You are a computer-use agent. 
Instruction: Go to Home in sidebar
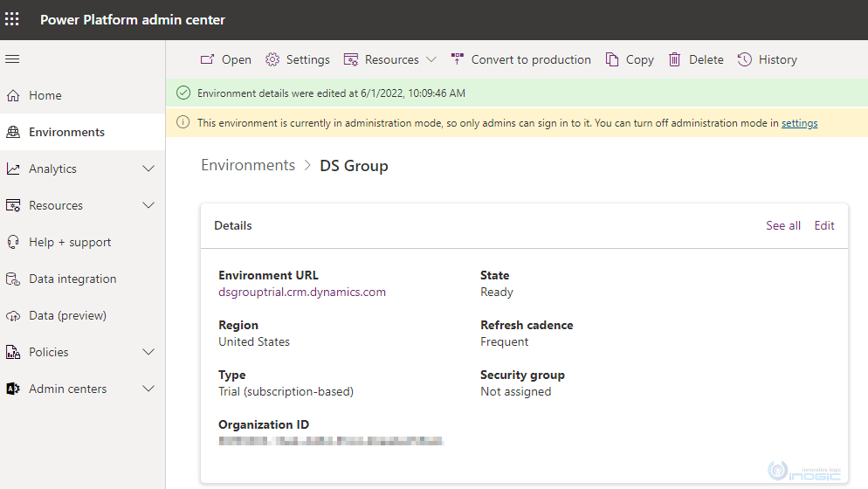click(45, 95)
